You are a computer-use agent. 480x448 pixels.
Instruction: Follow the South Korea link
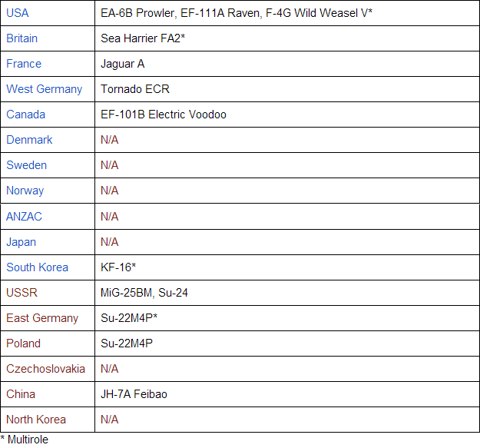[x=38, y=267]
